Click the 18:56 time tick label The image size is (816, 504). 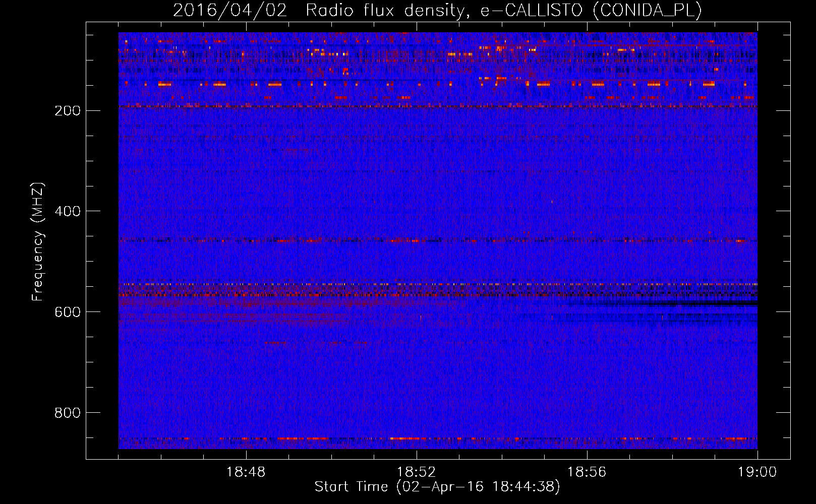click(587, 472)
